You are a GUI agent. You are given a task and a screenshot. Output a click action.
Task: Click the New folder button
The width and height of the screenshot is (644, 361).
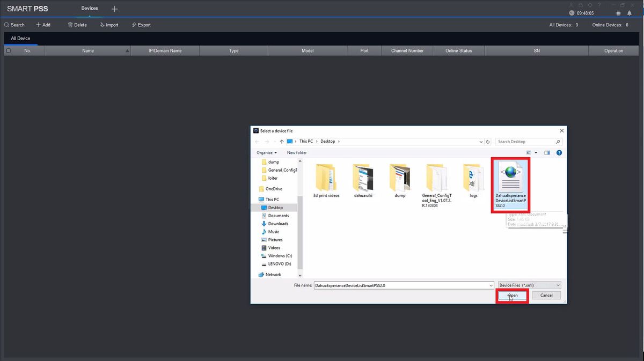pyautogui.click(x=297, y=153)
